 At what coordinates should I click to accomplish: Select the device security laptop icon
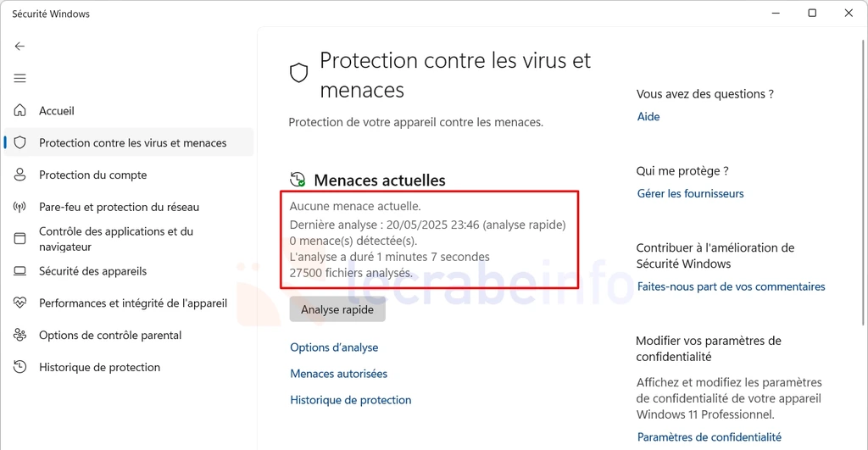click(20, 271)
